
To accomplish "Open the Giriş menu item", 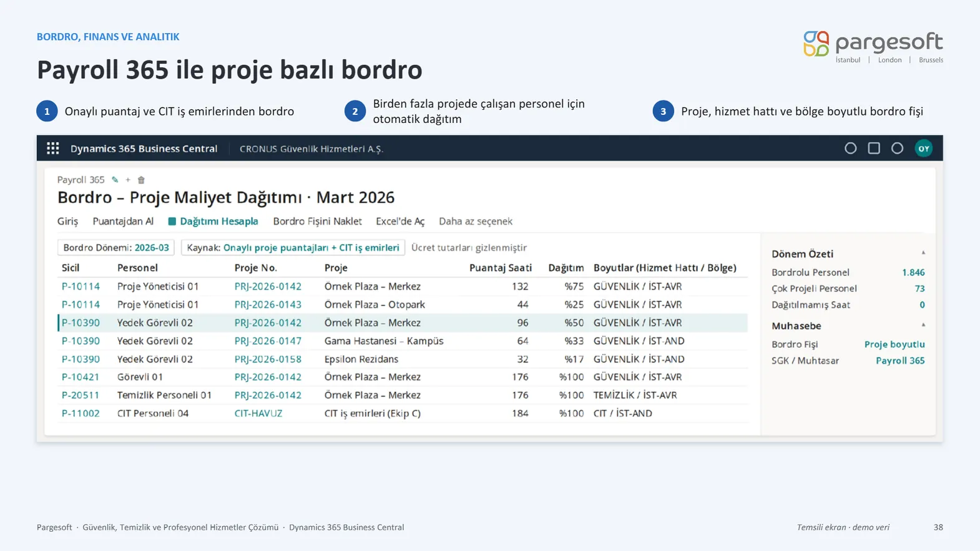I will coord(67,222).
